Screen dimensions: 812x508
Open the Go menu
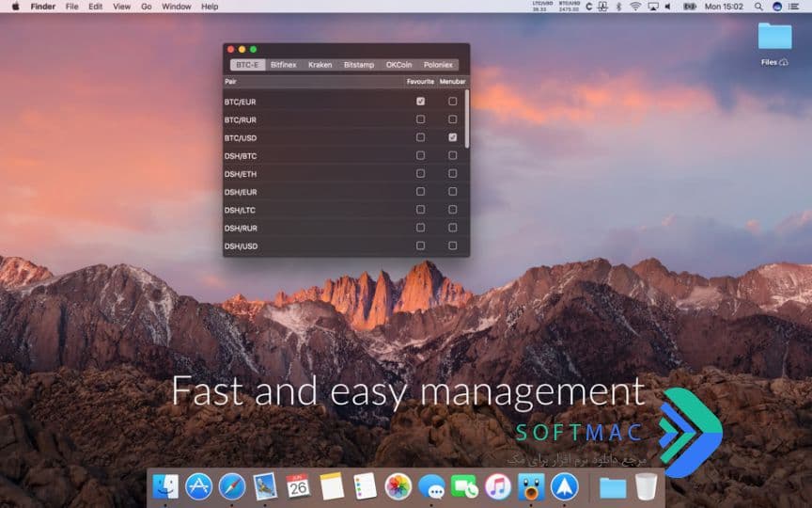pos(147,7)
